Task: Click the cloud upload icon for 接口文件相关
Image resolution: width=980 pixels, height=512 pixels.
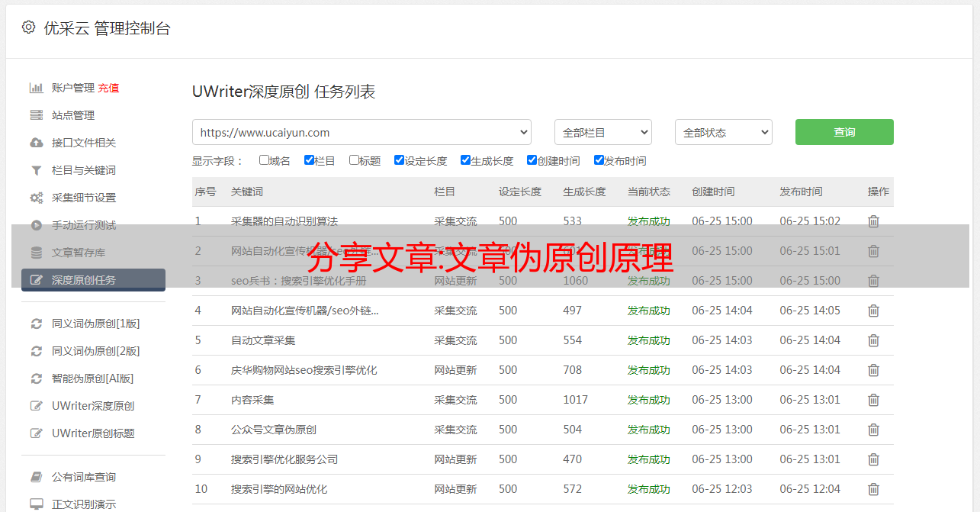Action: 36,143
